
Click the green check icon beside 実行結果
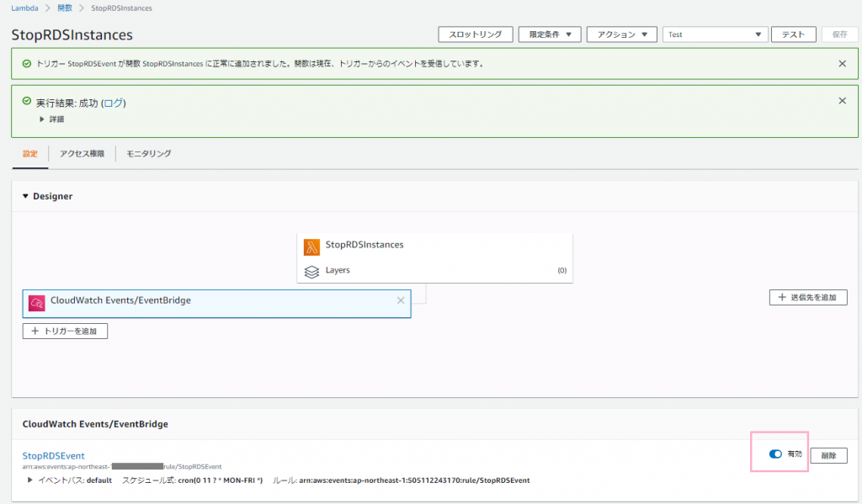[x=26, y=101]
